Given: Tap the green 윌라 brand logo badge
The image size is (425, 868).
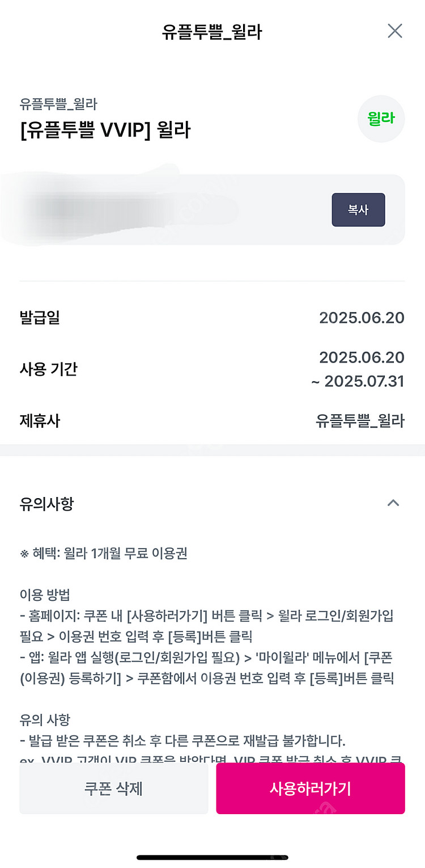Looking at the screenshot, I should point(381,119).
